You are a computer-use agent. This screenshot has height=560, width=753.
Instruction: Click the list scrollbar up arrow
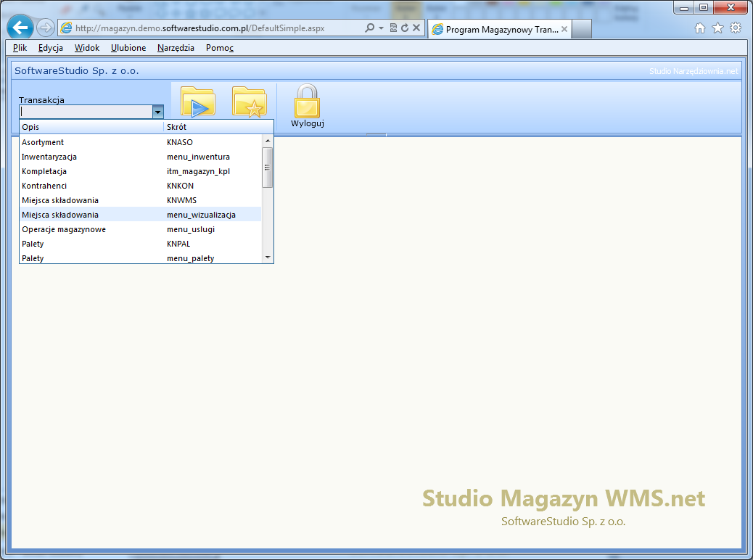268,141
